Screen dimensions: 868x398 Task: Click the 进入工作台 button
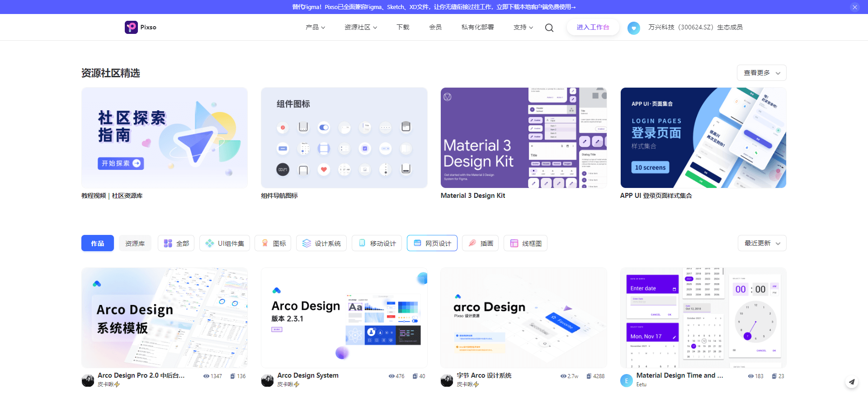click(593, 27)
